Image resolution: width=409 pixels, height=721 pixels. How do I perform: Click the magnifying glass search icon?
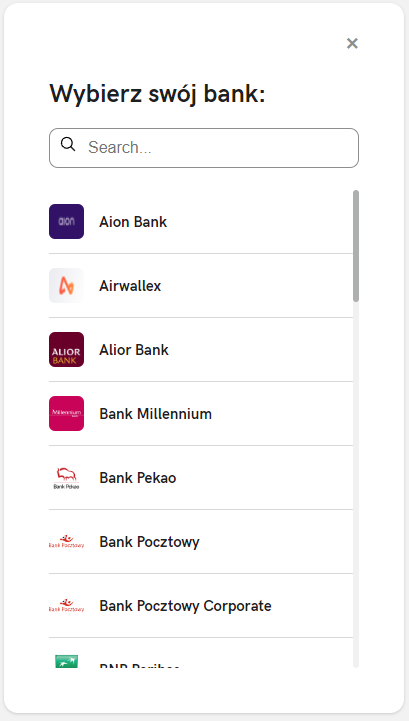(x=68, y=144)
